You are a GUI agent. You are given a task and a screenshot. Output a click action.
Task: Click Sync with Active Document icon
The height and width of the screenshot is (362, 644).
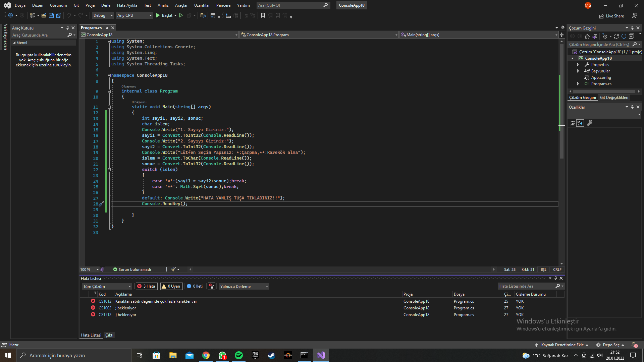point(616,36)
